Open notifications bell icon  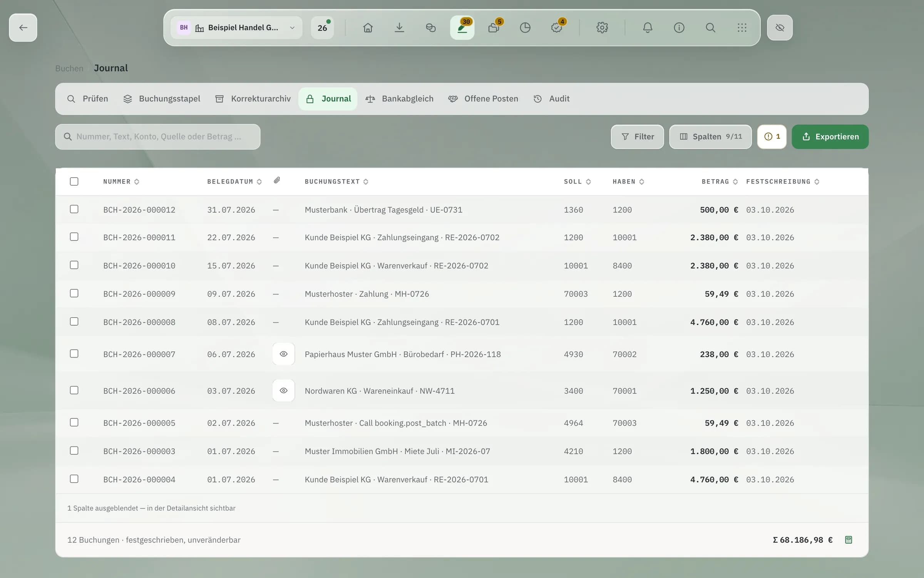[x=648, y=28]
